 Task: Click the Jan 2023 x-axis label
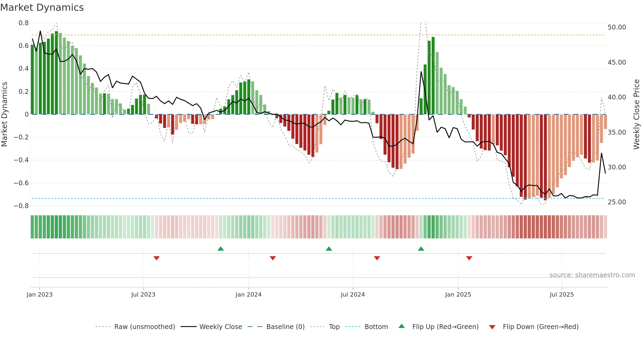[40, 294]
